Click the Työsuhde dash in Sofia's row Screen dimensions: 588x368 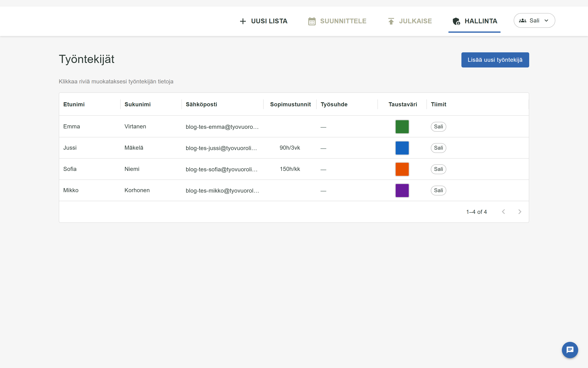[323, 169]
